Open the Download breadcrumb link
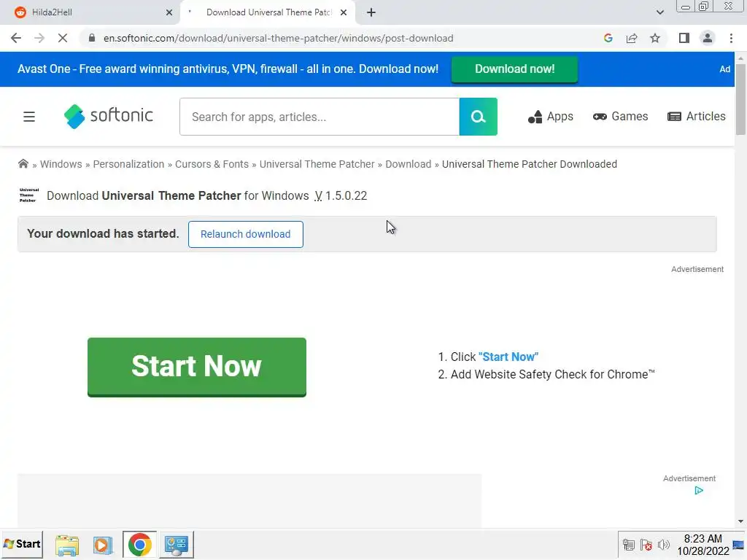Image resolution: width=747 pixels, height=560 pixels. 409,164
